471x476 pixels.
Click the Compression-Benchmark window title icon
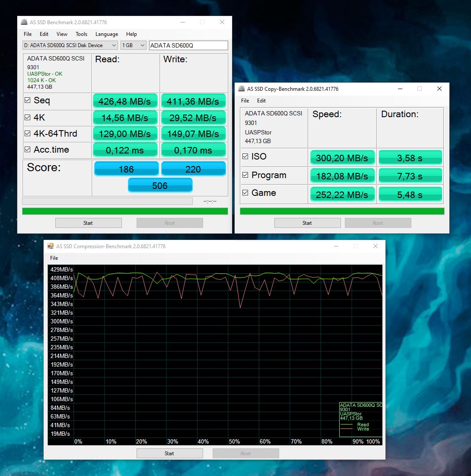[51, 246]
